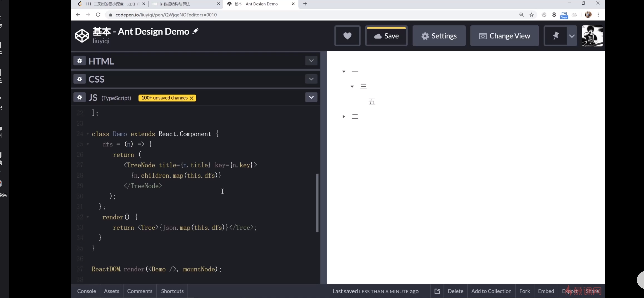Click the CodePen logo
This screenshot has width=644, height=298.
tap(82, 36)
